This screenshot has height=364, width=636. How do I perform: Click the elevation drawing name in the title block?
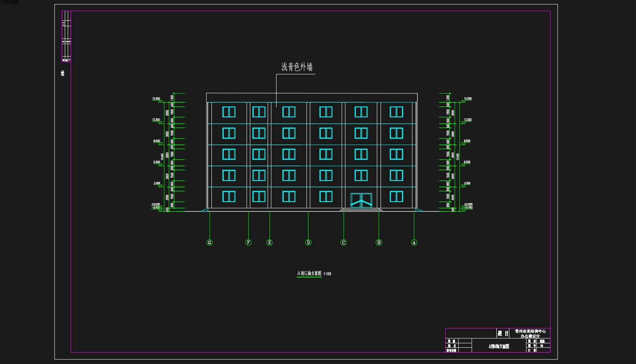[x=499, y=347]
